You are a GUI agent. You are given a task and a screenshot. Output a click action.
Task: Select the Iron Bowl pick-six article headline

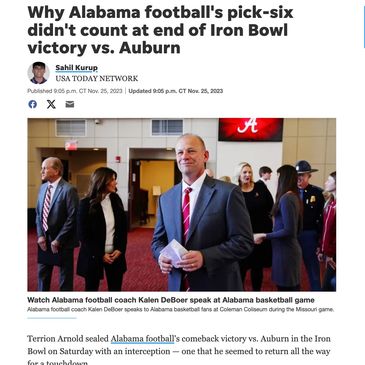click(x=160, y=30)
